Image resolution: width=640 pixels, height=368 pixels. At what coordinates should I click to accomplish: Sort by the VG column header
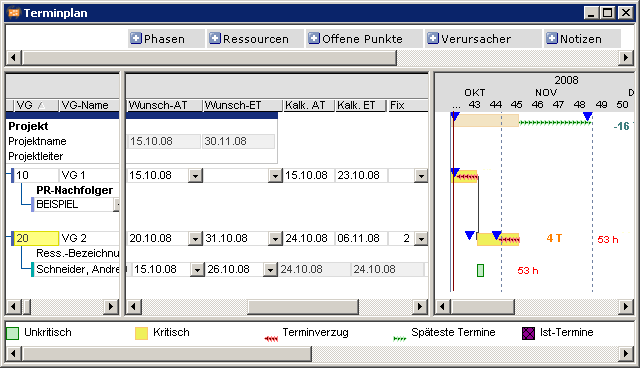36,105
